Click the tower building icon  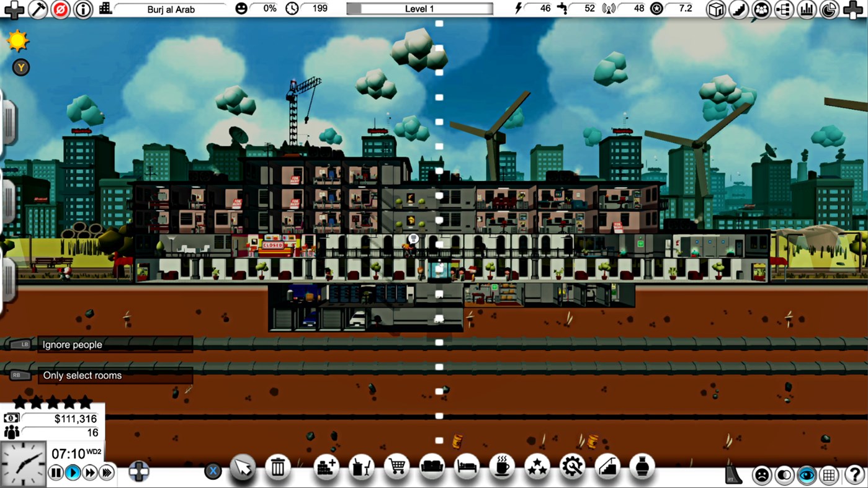tap(105, 9)
